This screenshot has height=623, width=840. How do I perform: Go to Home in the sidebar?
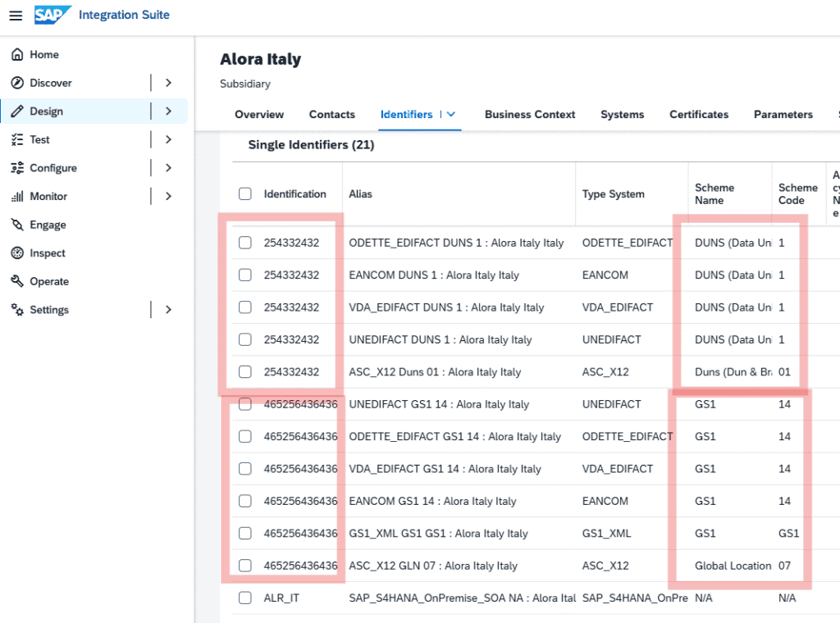click(x=44, y=55)
